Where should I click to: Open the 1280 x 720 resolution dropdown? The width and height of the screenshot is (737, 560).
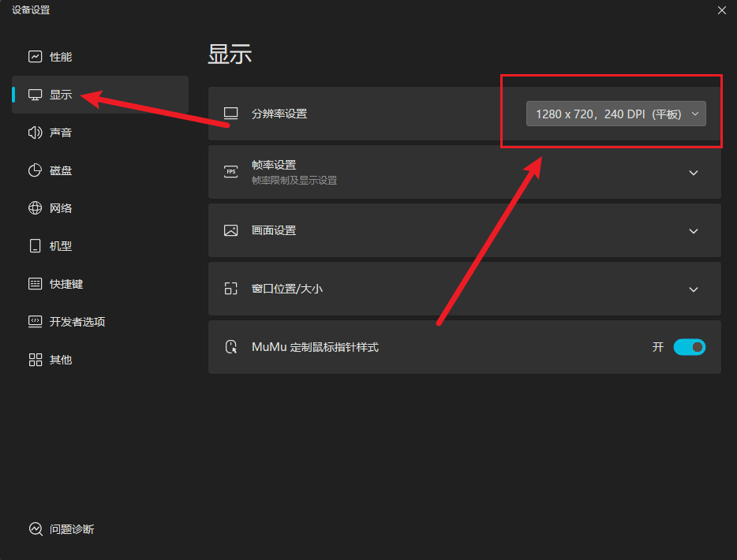tap(616, 114)
